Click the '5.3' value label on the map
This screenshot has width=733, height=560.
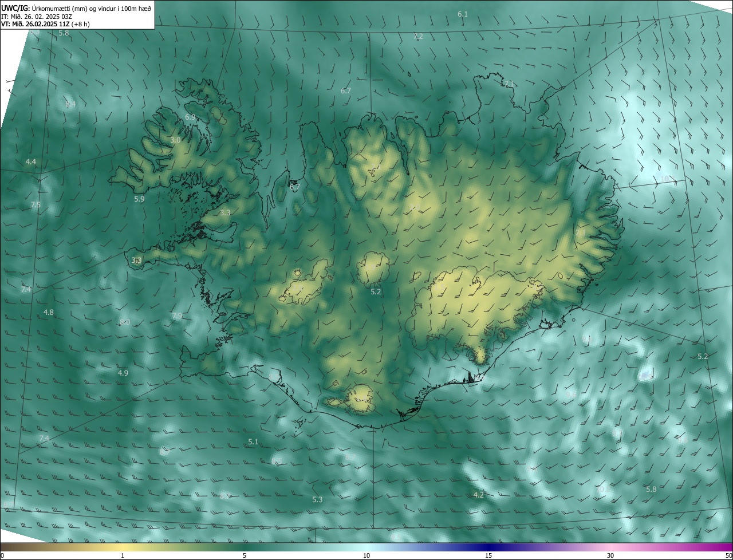click(317, 499)
